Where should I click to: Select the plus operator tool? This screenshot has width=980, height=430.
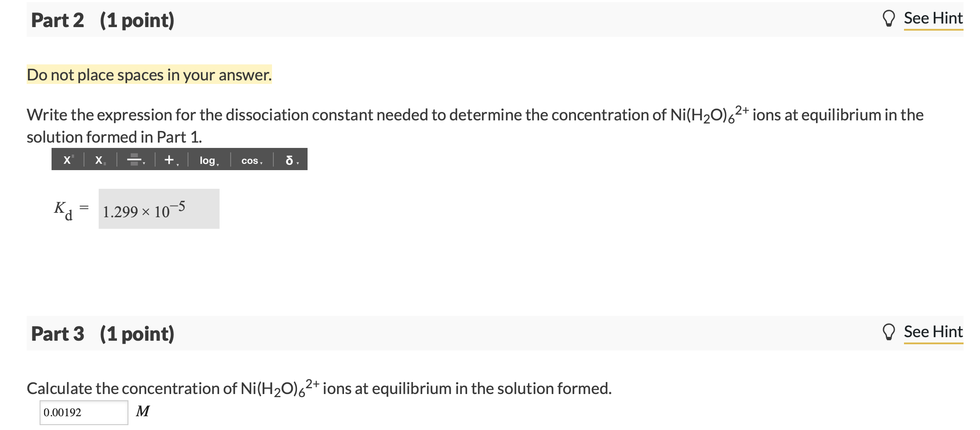pos(168,159)
